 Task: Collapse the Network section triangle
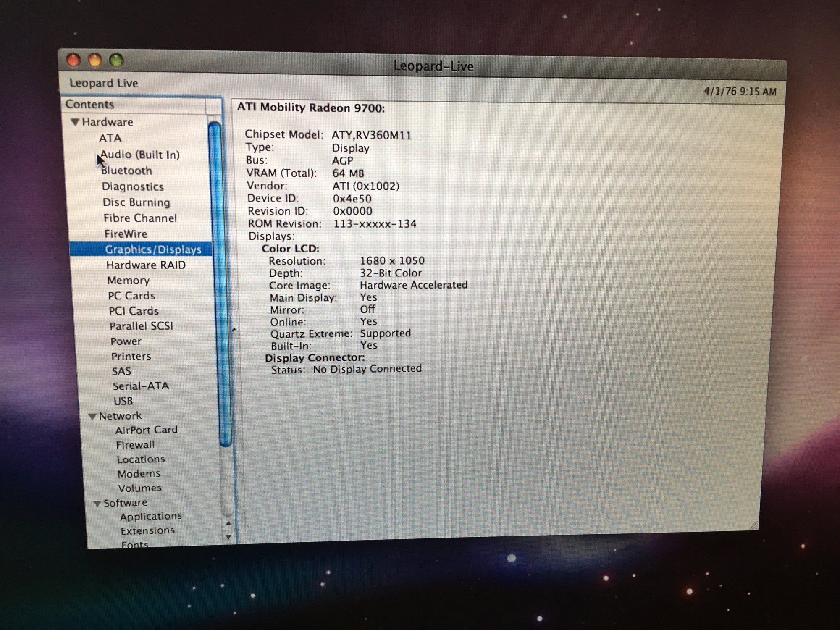92,416
